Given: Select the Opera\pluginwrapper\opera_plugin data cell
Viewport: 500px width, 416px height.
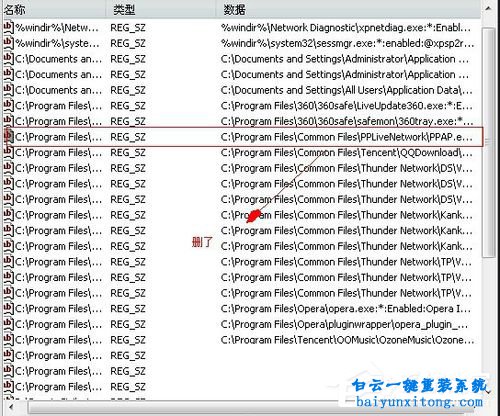Looking at the screenshot, I should point(345,325).
